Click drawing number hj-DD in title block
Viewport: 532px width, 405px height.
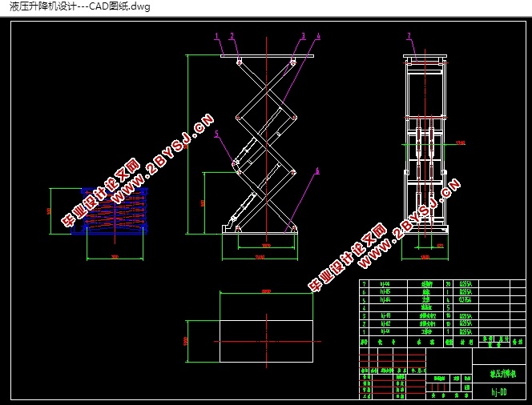point(499,392)
